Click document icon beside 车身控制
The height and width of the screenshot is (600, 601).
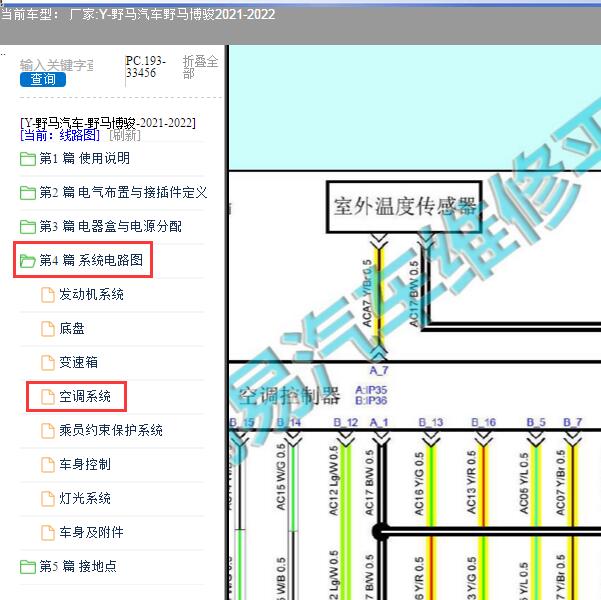coord(48,465)
